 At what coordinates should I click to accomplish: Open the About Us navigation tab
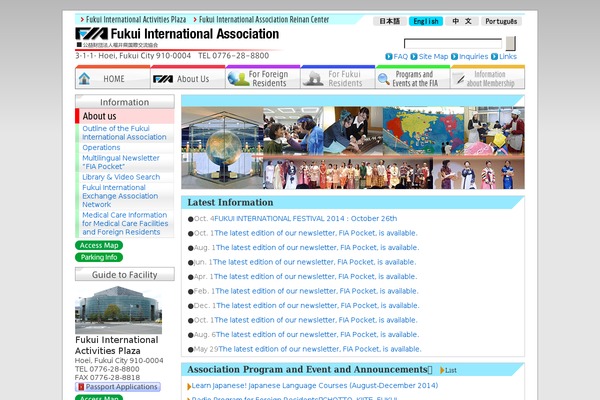tap(188, 77)
